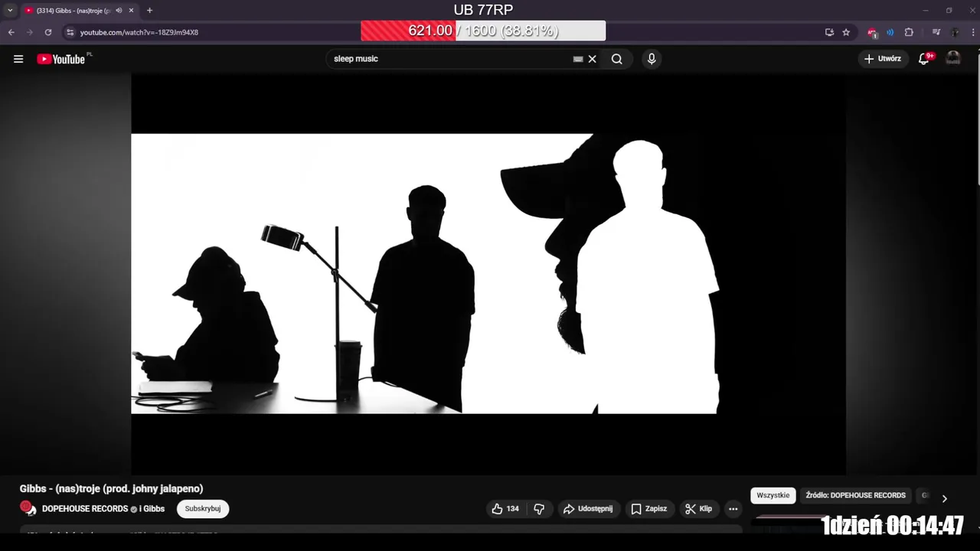Select the Wszystkie filter chip
Viewport: 980px width, 551px height.
(x=773, y=495)
